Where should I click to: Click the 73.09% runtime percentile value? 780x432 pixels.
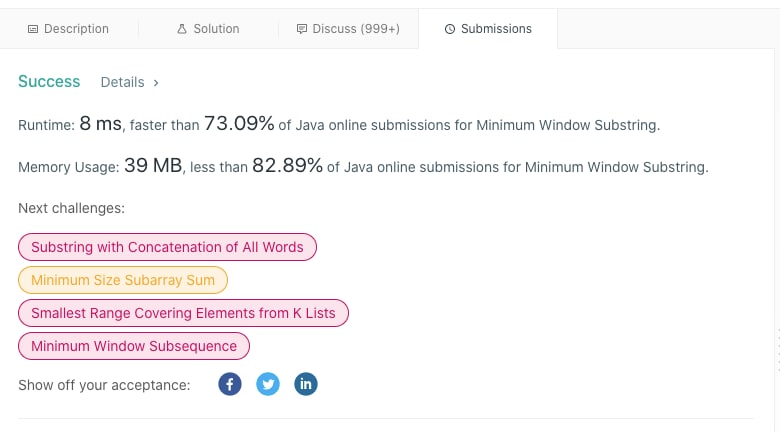point(239,123)
